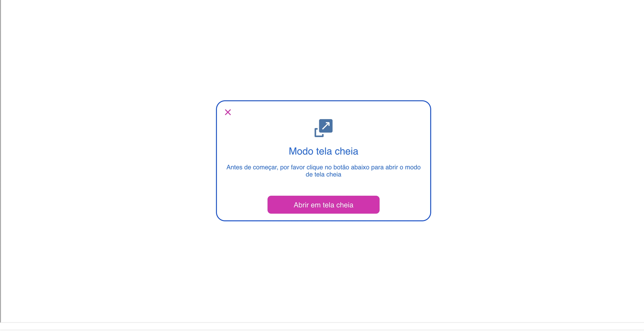644x331 pixels.
Task: Click the word abaixo in the description
Action: click(360, 167)
